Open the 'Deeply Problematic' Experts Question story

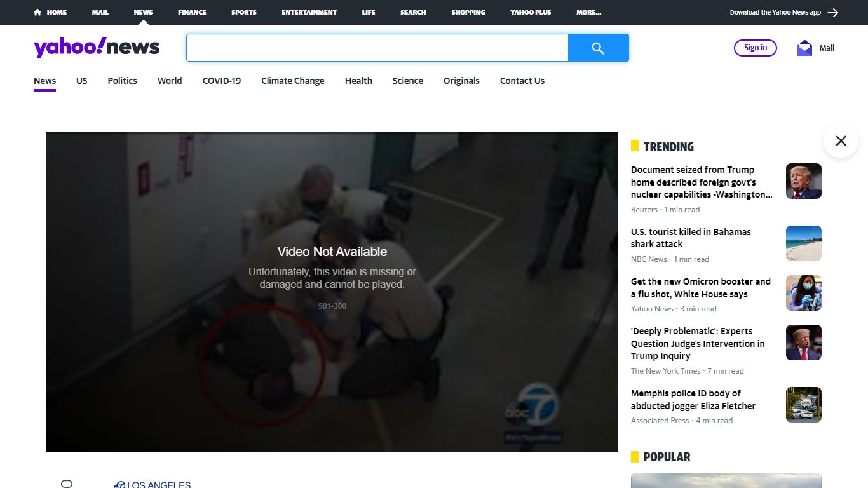tap(698, 344)
